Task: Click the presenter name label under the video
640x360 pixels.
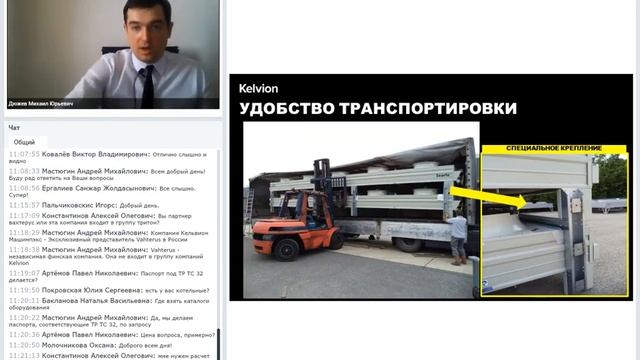Action: [41, 104]
